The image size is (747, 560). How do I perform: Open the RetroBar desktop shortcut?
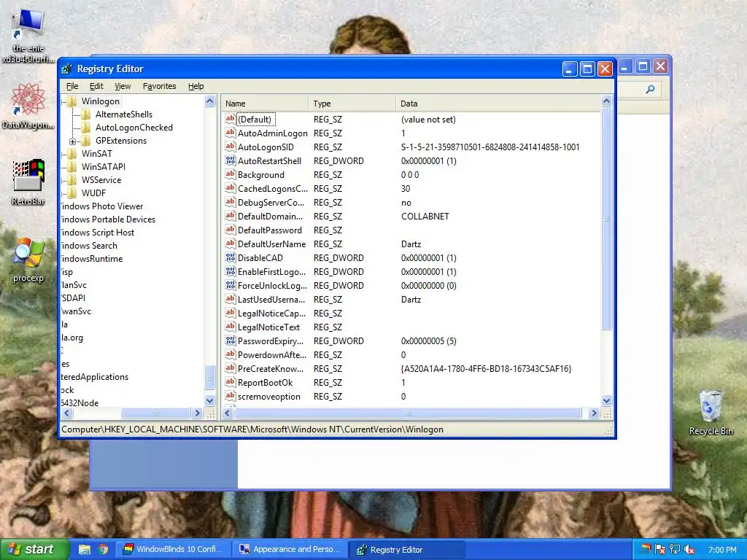28,182
